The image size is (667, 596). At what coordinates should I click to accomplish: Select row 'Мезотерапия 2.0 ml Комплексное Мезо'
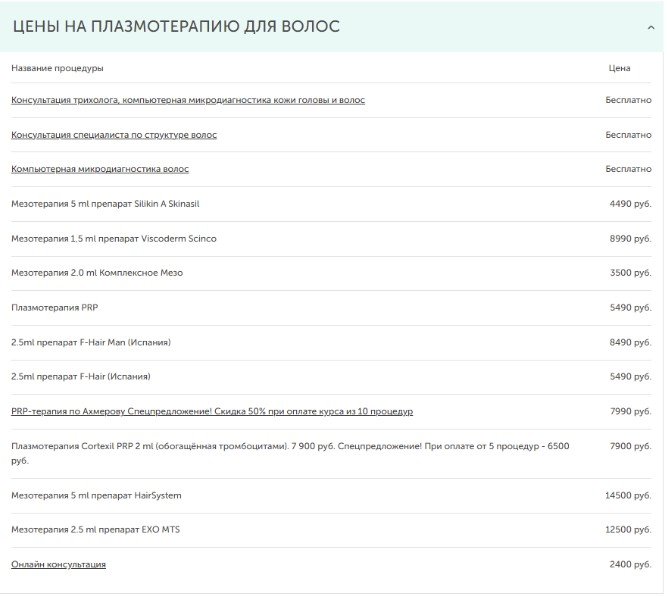331,273
